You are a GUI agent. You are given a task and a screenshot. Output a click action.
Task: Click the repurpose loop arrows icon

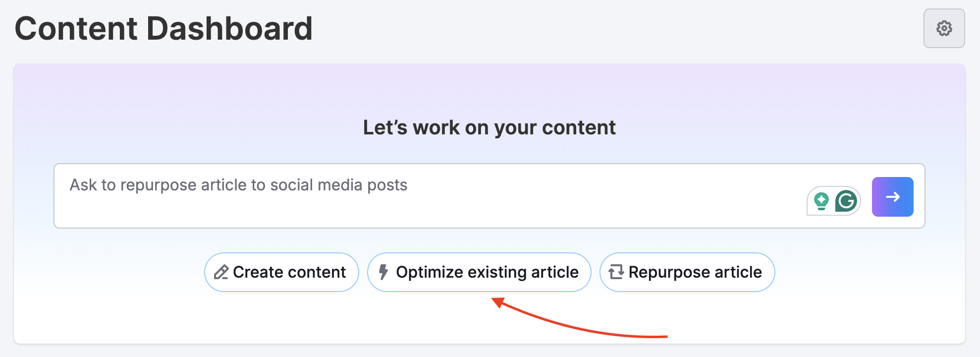616,272
